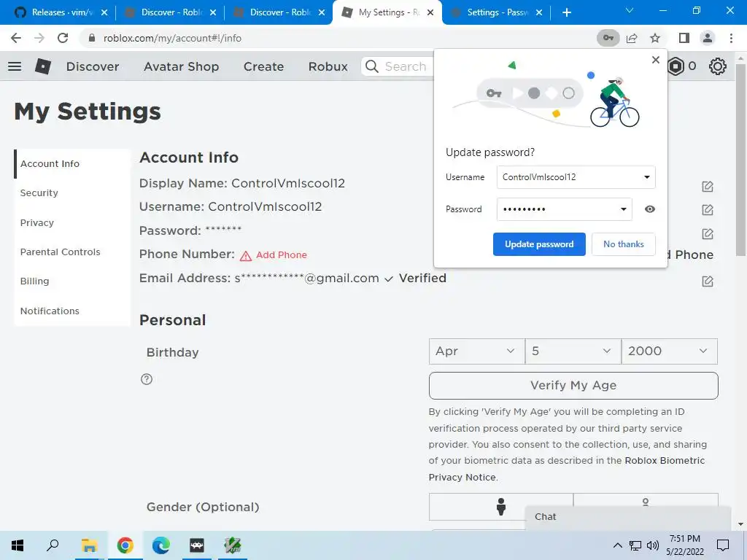Open the birthday year dropdown showing 2000

tap(670, 351)
